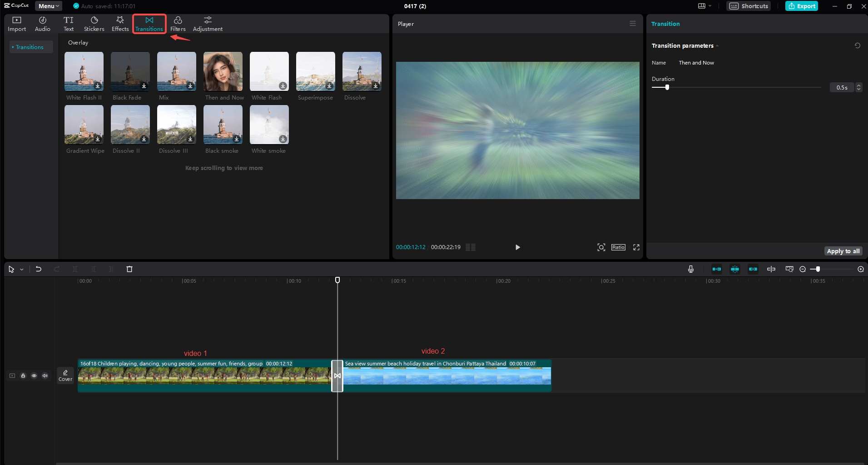This screenshot has width=868, height=465.
Task: Delete the selected clip
Action: 129,269
